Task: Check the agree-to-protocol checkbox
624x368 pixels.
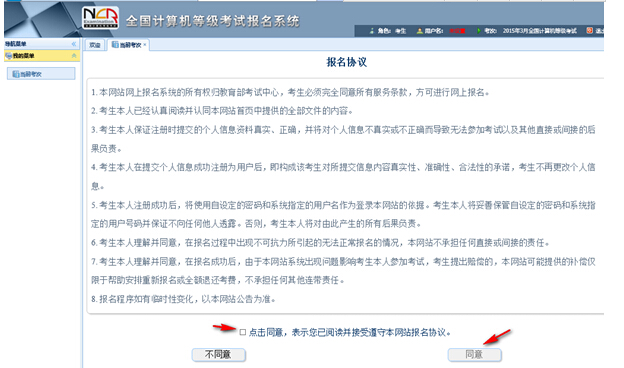Action: 243,332
